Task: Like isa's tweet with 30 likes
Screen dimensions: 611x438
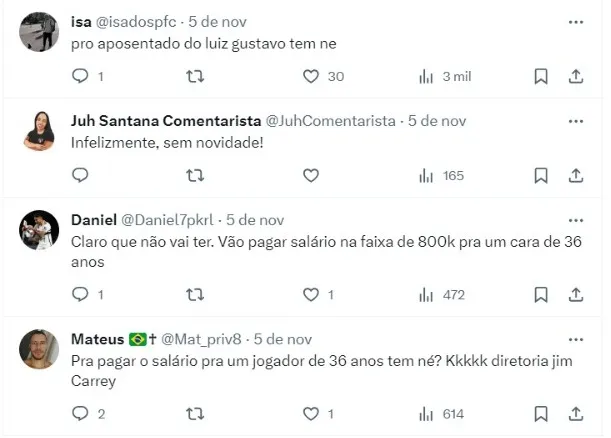Action: pos(311,76)
